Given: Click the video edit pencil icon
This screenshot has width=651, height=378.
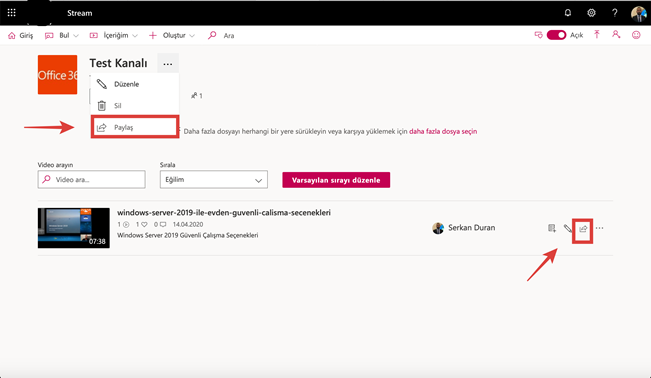Looking at the screenshot, I should [567, 228].
